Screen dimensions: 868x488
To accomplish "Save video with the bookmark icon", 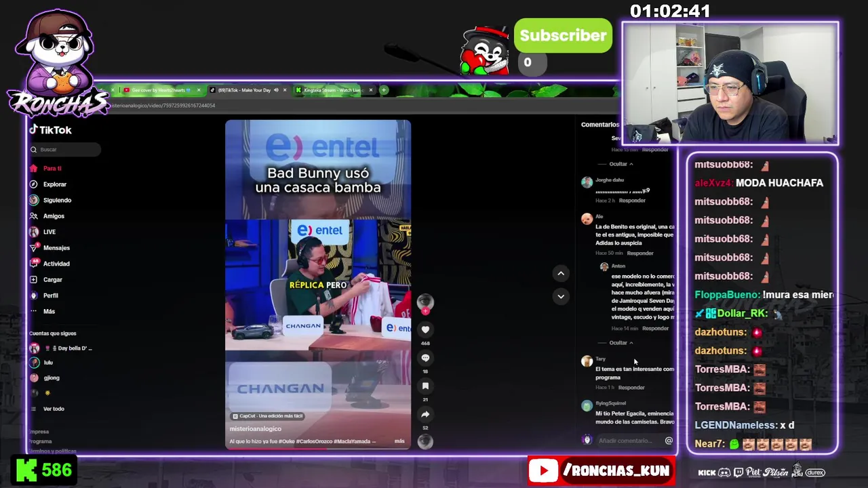I will (425, 386).
